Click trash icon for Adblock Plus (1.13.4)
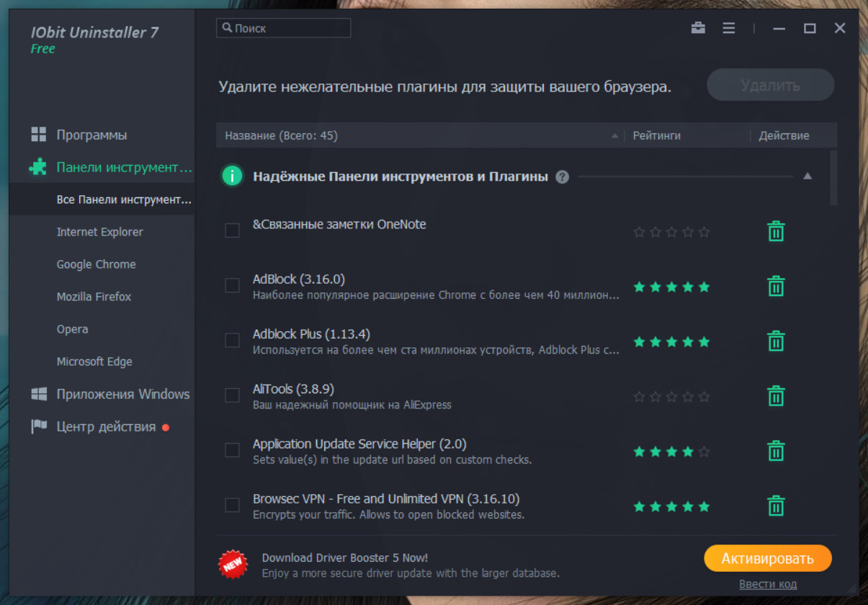The image size is (868, 605). (776, 341)
